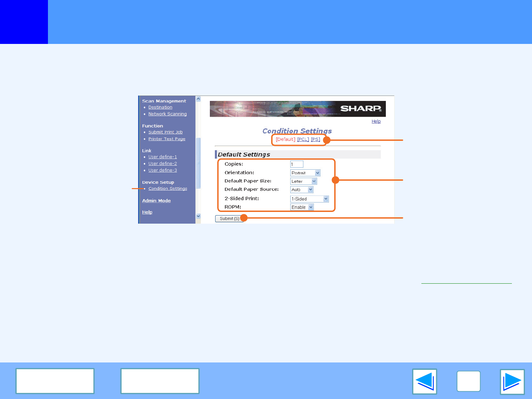
Task: Open Printer Test Page link
Action: click(167, 139)
